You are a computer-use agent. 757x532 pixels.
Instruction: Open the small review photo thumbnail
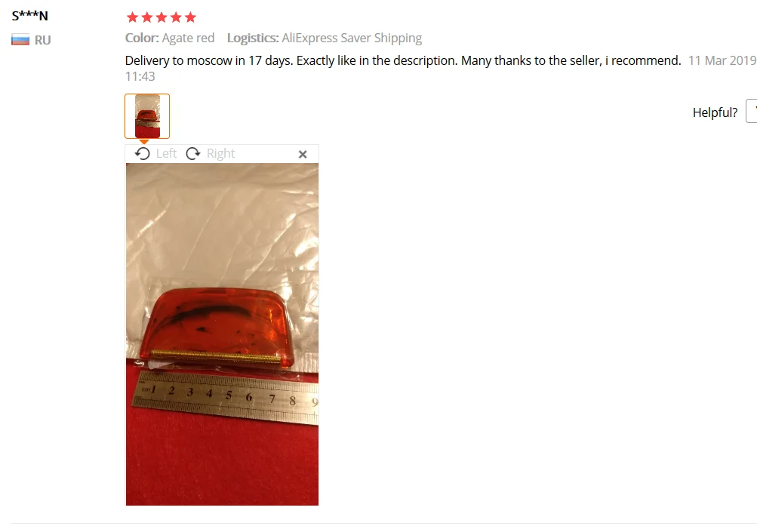147,116
